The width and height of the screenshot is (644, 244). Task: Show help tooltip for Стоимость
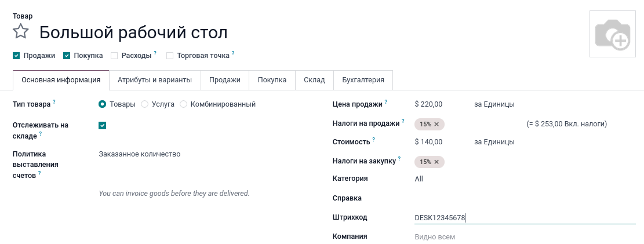pos(374,139)
